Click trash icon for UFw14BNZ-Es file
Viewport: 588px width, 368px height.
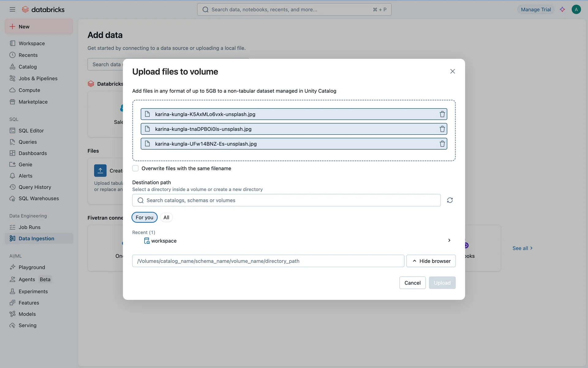coord(442,144)
